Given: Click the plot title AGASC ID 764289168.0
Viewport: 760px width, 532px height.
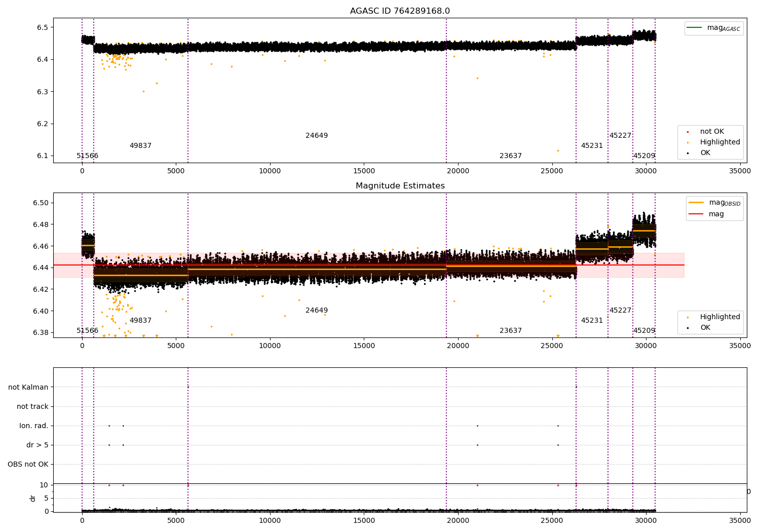Looking at the screenshot, I should [x=400, y=11].
